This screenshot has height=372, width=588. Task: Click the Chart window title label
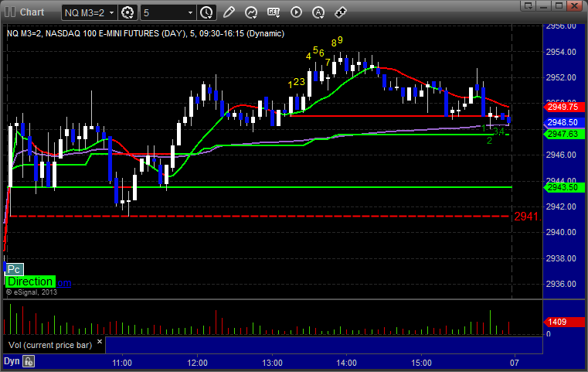pyautogui.click(x=32, y=12)
